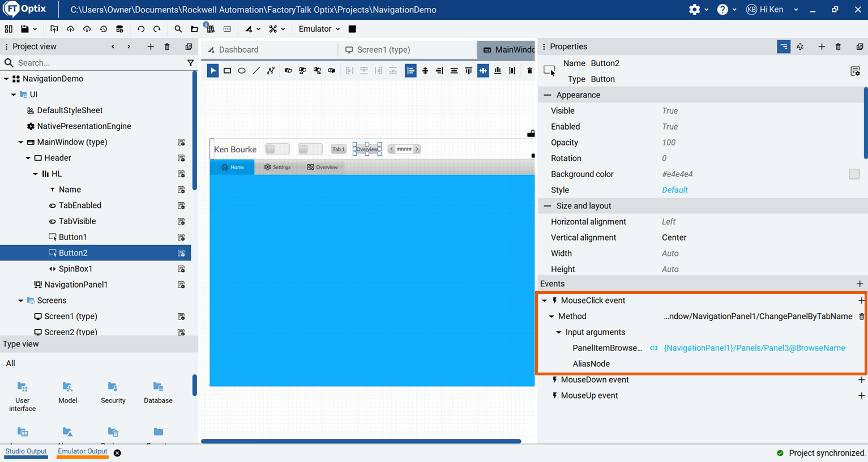Click the align horizontal center icon
The image size is (868, 462).
pos(425,71)
